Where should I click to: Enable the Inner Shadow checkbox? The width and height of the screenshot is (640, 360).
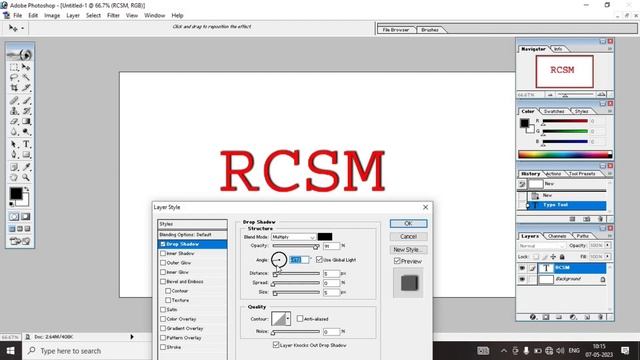click(163, 253)
